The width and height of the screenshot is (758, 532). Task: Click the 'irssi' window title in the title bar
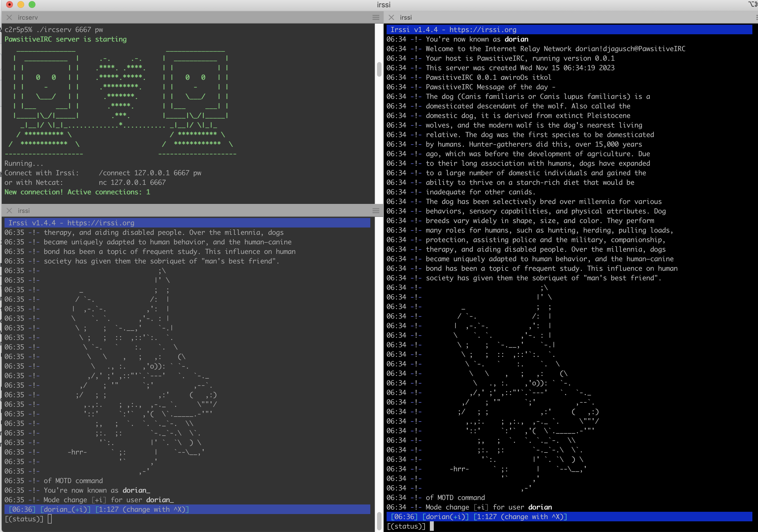383,4
